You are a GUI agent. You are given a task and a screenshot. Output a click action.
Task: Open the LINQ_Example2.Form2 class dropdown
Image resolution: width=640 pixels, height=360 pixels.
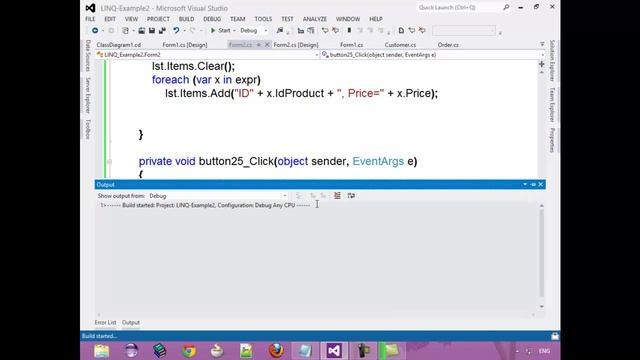(x=207, y=55)
